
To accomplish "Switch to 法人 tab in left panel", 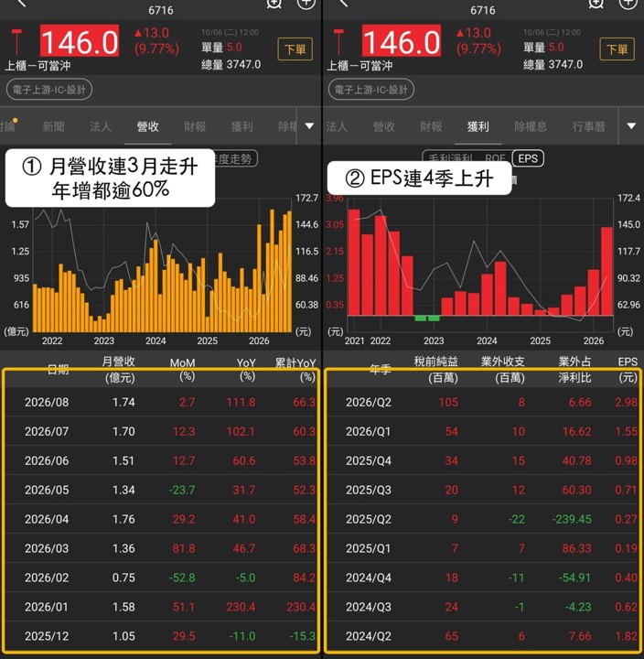I will [x=101, y=126].
